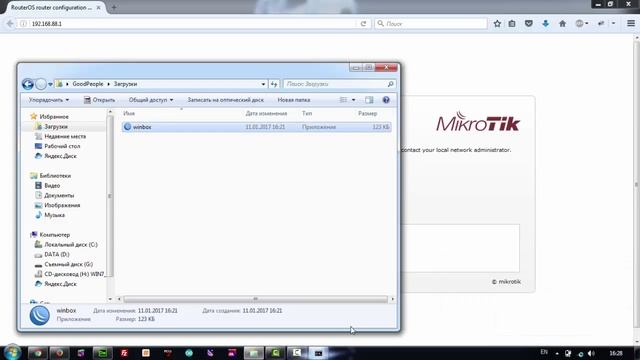Reload the page in Firefox
Image resolution: width=640 pixels, height=360 pixels.
[x=363, y=24]
